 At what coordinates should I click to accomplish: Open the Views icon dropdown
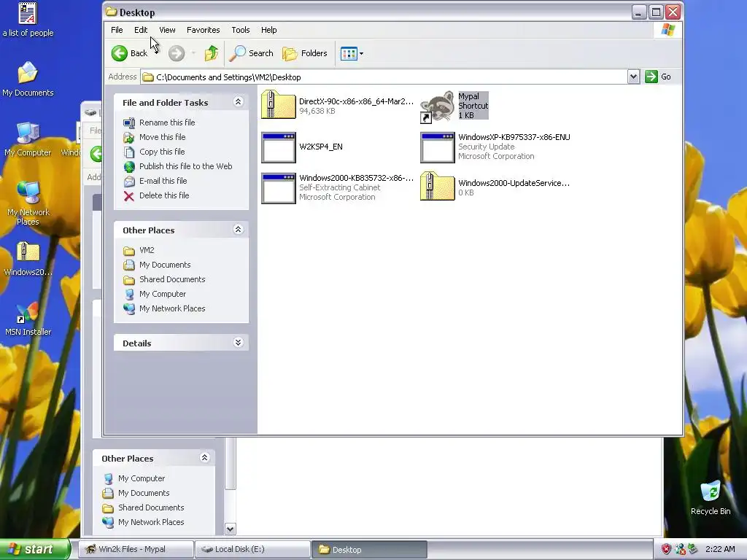coord(352,53)
